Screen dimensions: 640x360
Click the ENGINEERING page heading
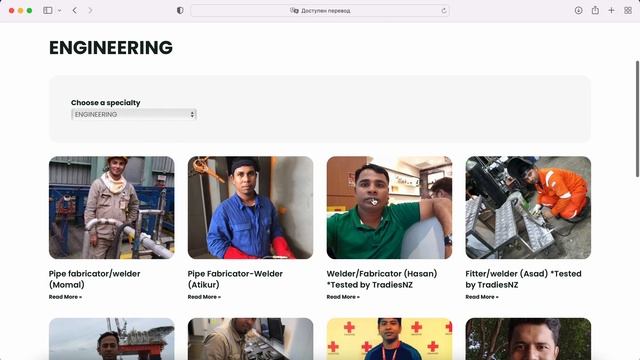click(111, 48)
